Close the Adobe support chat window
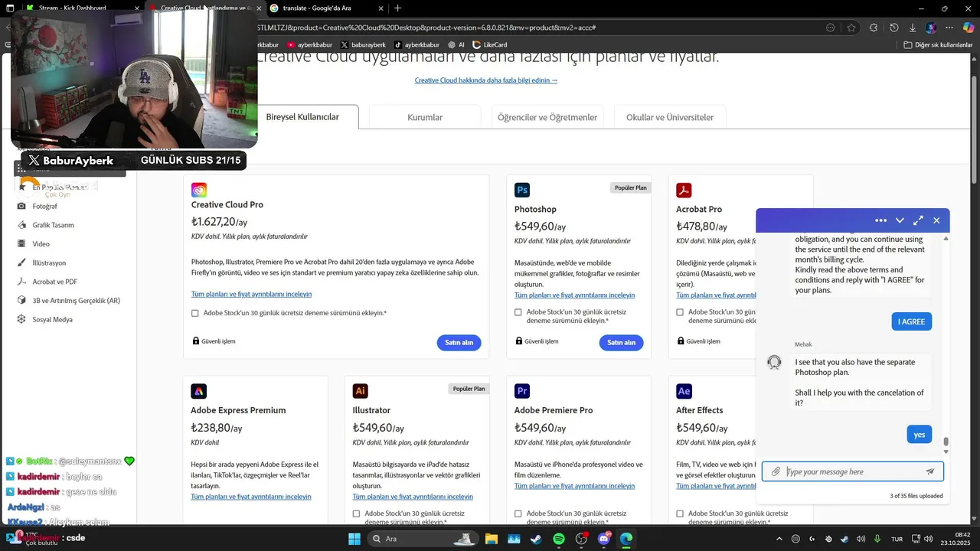 tap(936, 220)
